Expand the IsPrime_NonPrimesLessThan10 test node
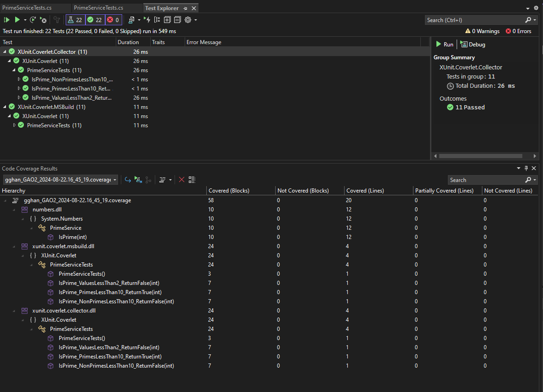Viewport: 543px width, 392px height. click(x=19, y=79)
